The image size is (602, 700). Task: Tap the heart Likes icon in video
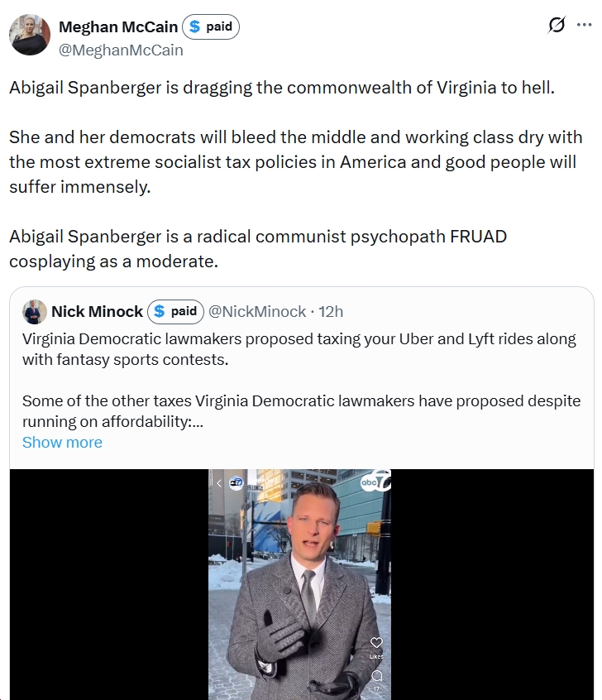click(x=376, y=642)
